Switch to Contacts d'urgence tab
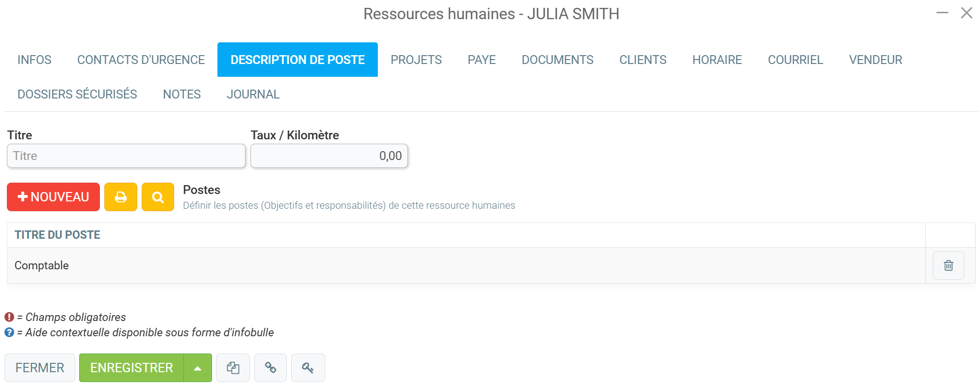980x385 pixels. 141,60
